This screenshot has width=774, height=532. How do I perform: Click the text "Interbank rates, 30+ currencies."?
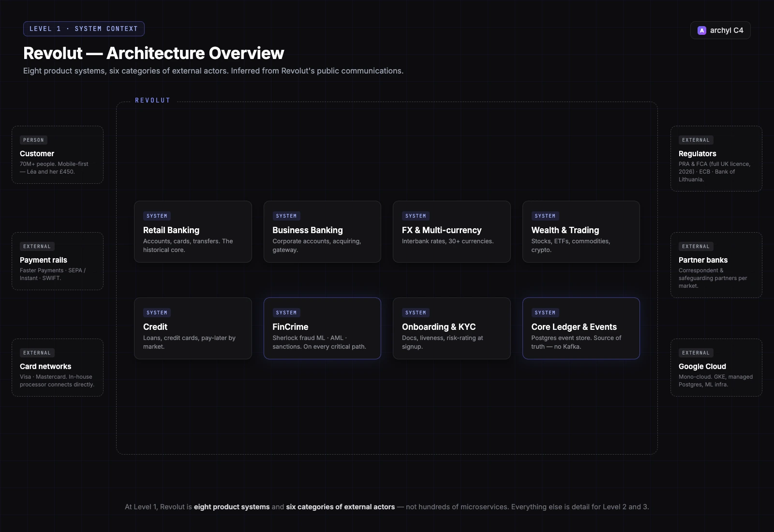[x=448, y=241]
